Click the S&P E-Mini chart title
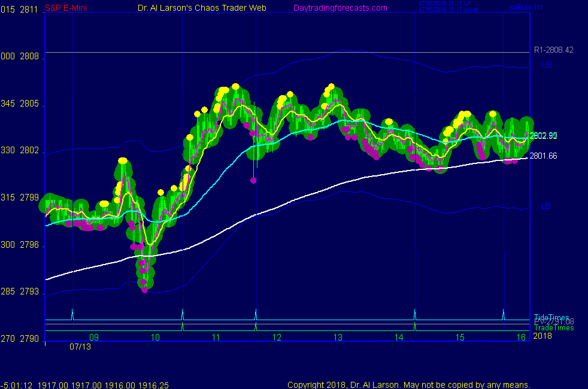 pos(66,8)
